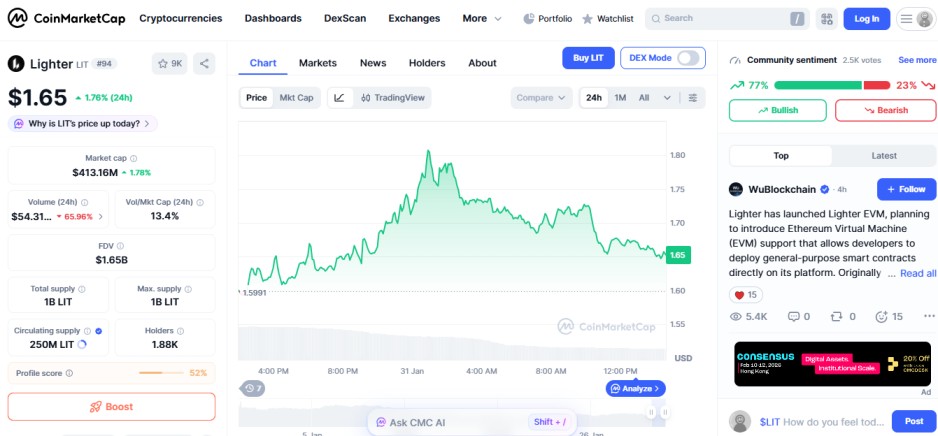Toggle DEX Mode switch
938x436 pixels.
coord(688,58)
